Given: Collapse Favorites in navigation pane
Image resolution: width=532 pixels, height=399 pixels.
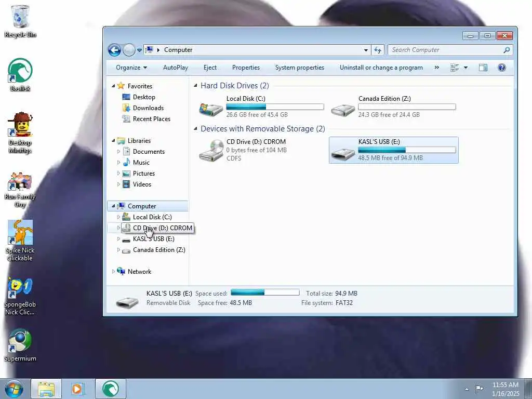Looking at the screenshot, I should click(x=113, y=86).
